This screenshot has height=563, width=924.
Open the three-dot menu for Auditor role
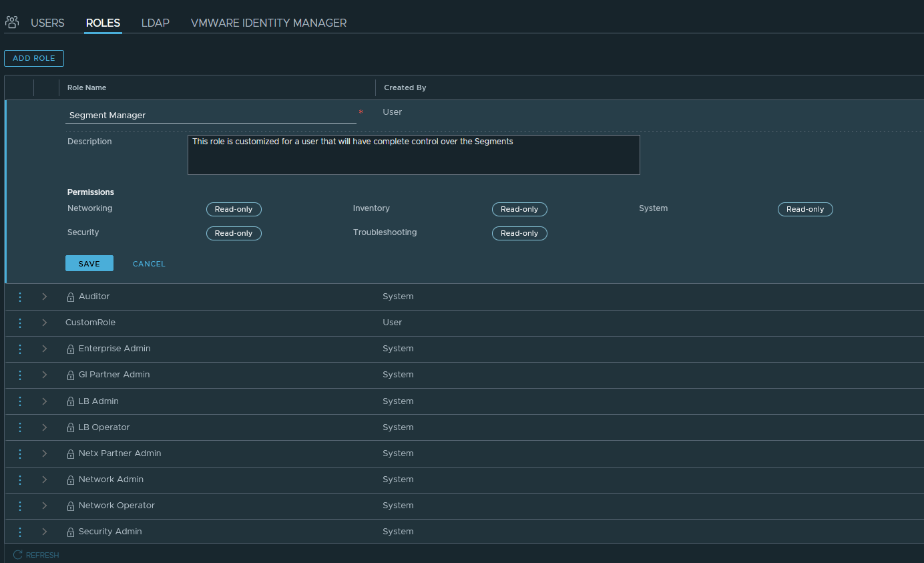[x=20, y=297]
